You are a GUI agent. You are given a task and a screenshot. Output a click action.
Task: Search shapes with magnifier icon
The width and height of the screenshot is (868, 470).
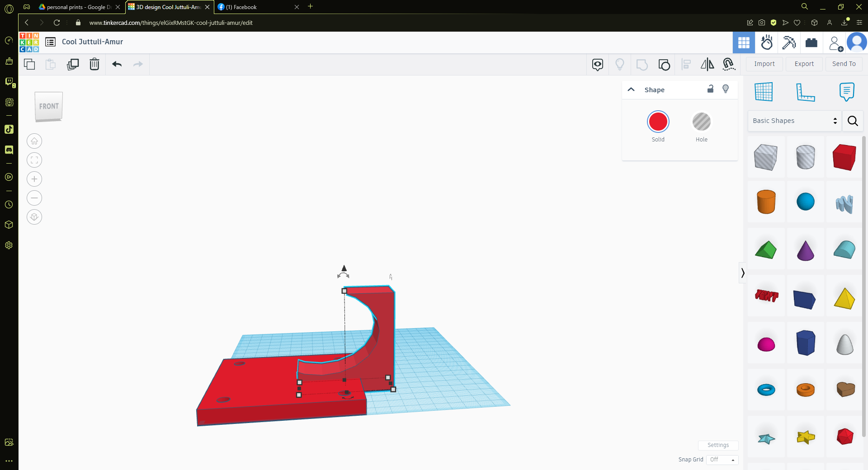853,121
